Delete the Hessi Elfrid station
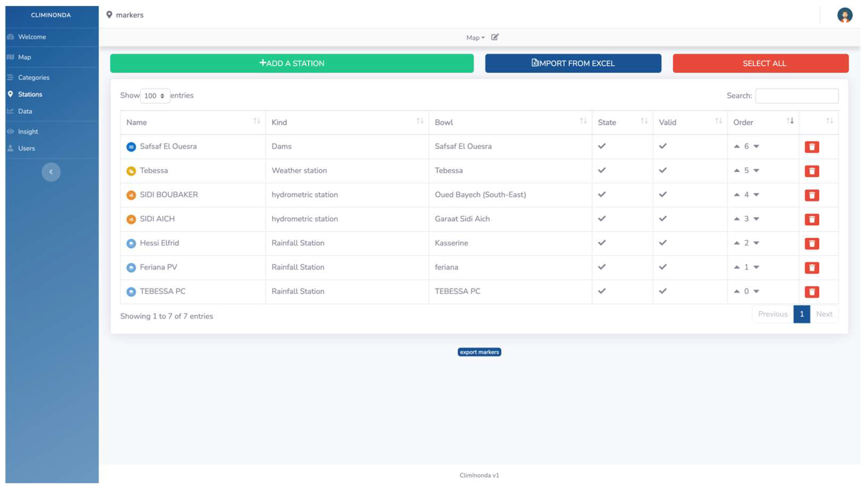The width and height of the screenshot is (868, 490). click(x=812, y=243)
